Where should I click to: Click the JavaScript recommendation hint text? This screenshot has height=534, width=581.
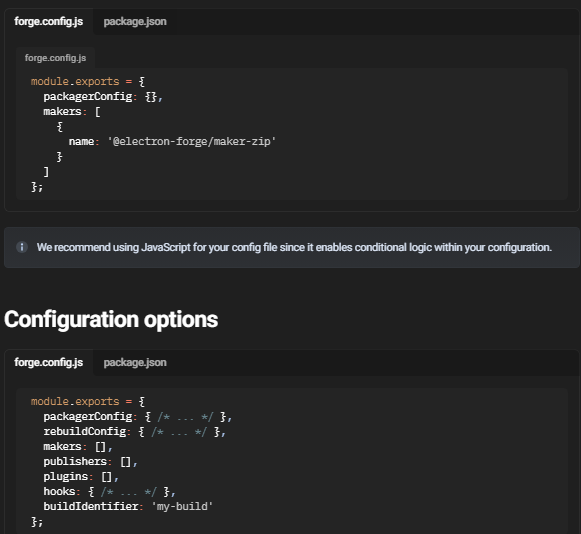click(294, 247)
